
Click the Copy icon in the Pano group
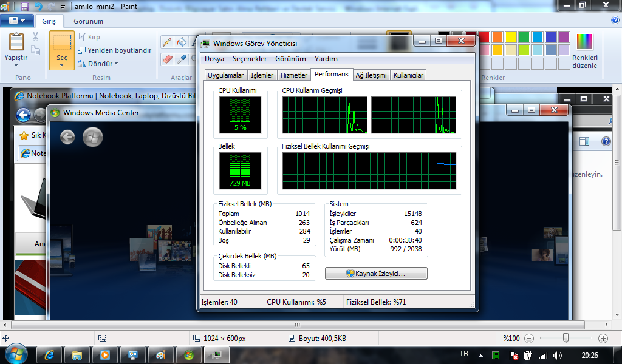[x=36, y=50]
